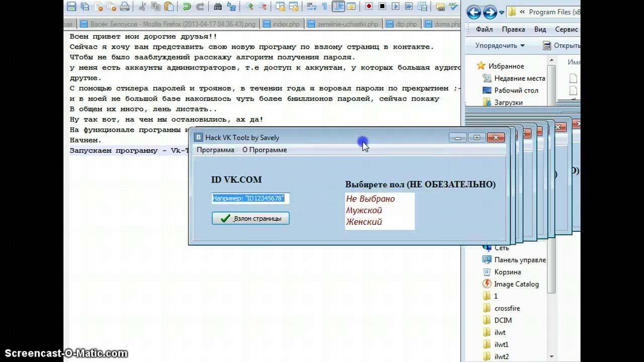Open the Файл menu in Explorer
The image size is (644, 362).
484,30
